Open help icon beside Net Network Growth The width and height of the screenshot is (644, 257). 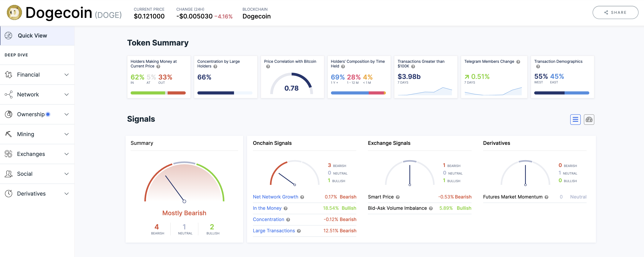(x=302, y=197)
